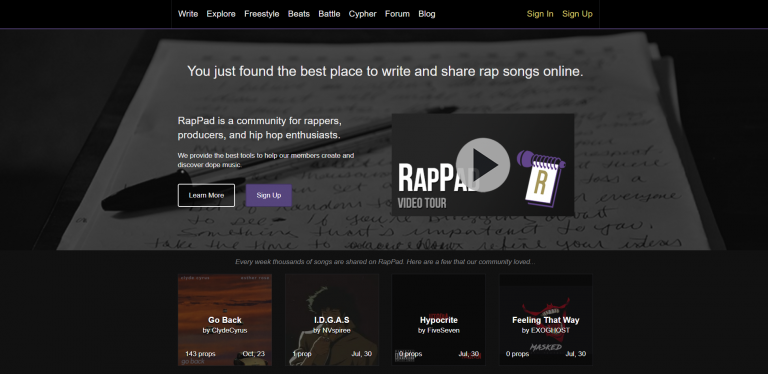Click the Learn More button
The width and height of the screenshot is (768, 374).
point(206,195)
